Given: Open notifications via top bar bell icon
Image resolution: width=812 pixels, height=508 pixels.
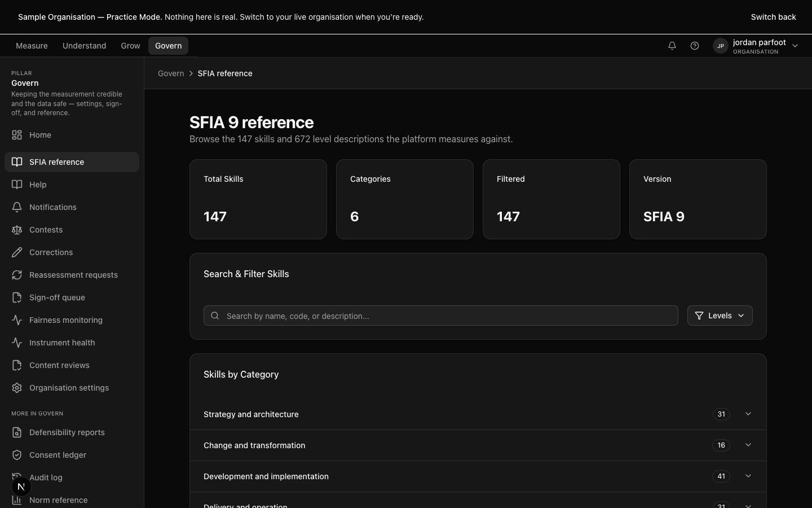Looking at the screenshot, I should (672, 46).
